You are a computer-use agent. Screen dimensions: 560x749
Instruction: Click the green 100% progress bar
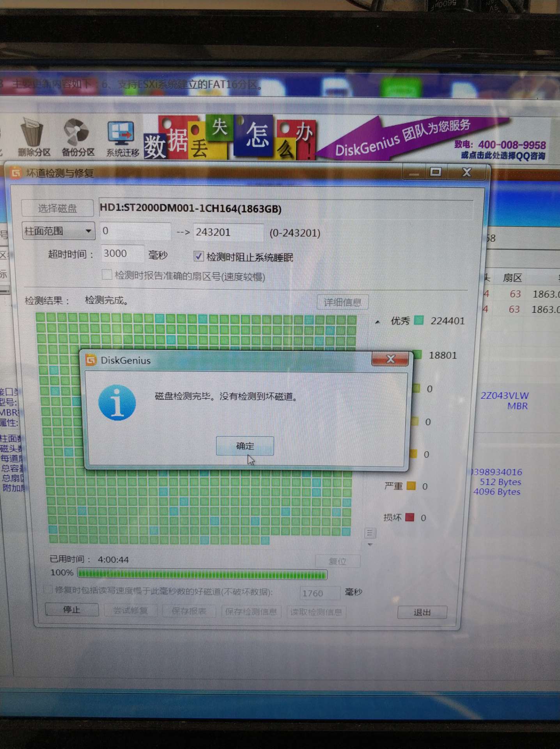[202, 574]
